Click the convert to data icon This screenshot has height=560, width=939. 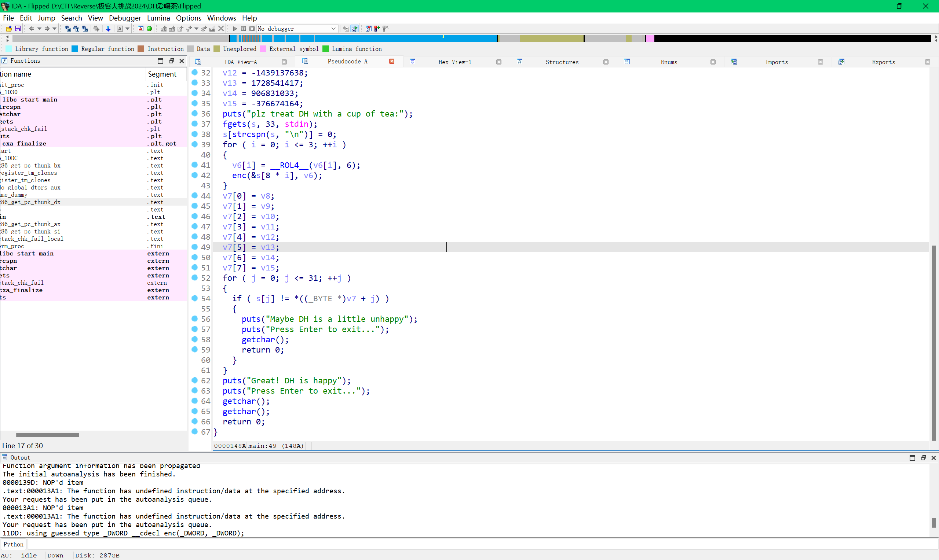[x=172, y=29]
